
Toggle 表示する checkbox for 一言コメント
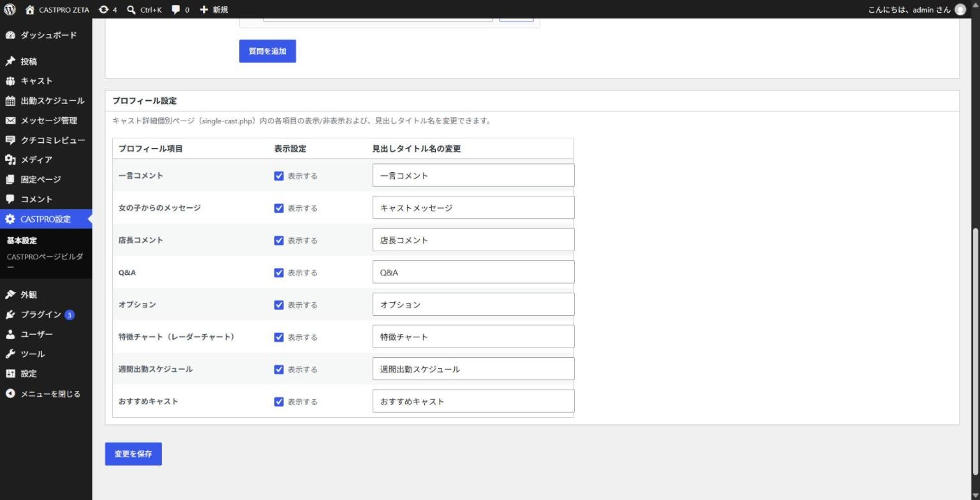(x=279, y=176)
